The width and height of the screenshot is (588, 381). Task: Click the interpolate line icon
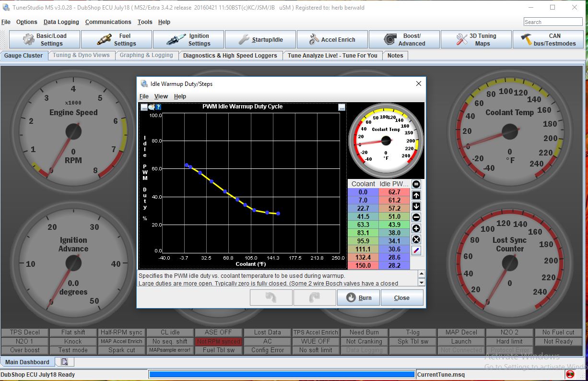pyautogui.click(x=416, y=250)
